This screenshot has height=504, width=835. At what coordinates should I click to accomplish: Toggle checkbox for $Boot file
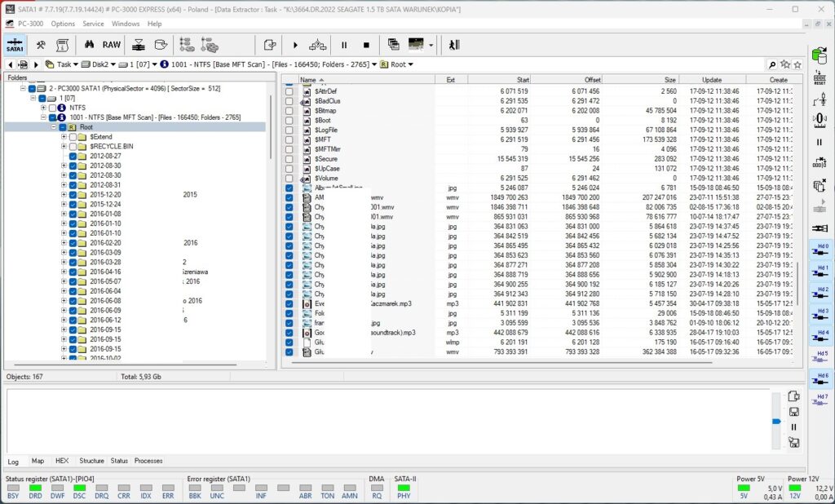(289, 121)
